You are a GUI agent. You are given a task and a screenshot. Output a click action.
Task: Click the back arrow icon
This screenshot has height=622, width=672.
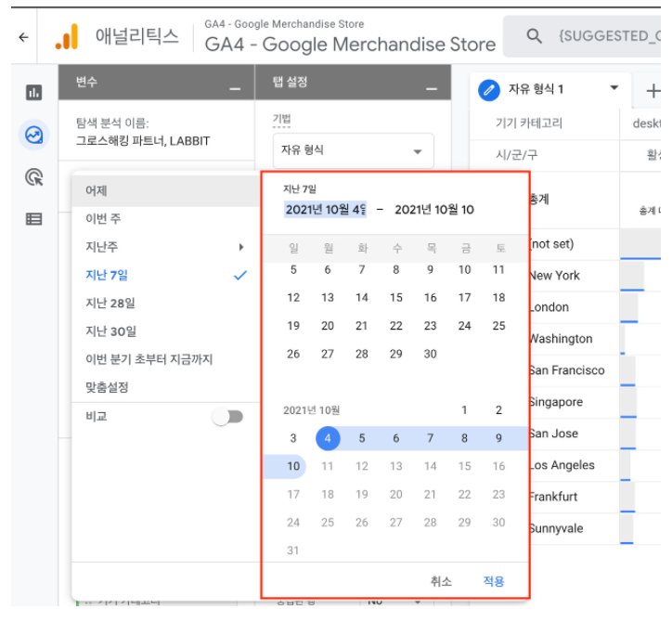[x=23, y=37]
